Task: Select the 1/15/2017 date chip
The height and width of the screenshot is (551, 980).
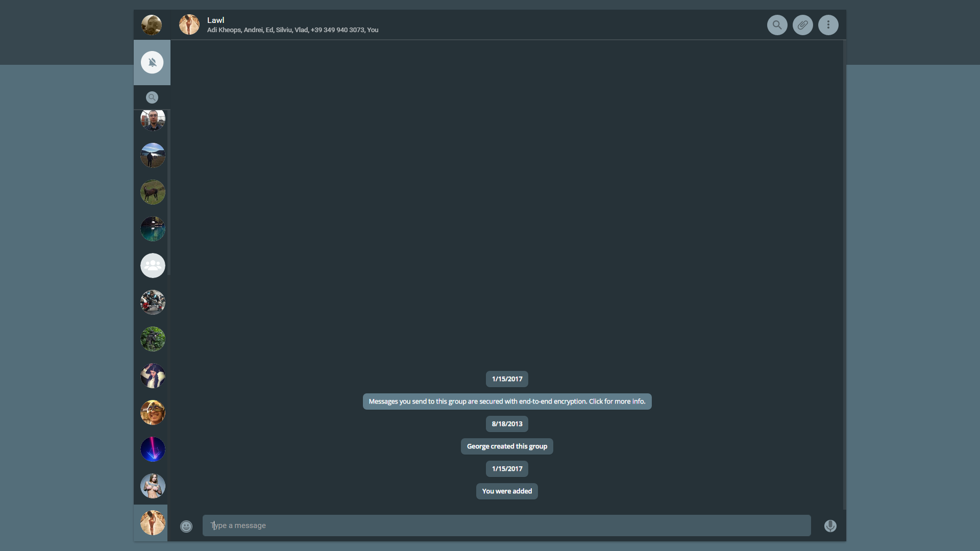Action: (506, 379)
